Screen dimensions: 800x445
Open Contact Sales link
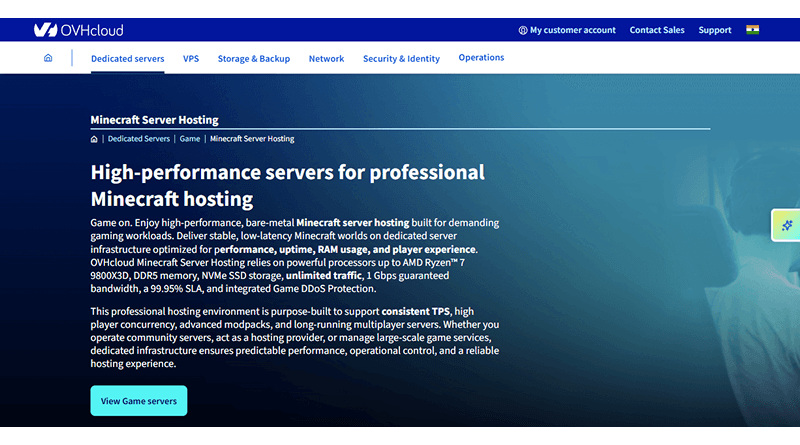coord(657,30)
